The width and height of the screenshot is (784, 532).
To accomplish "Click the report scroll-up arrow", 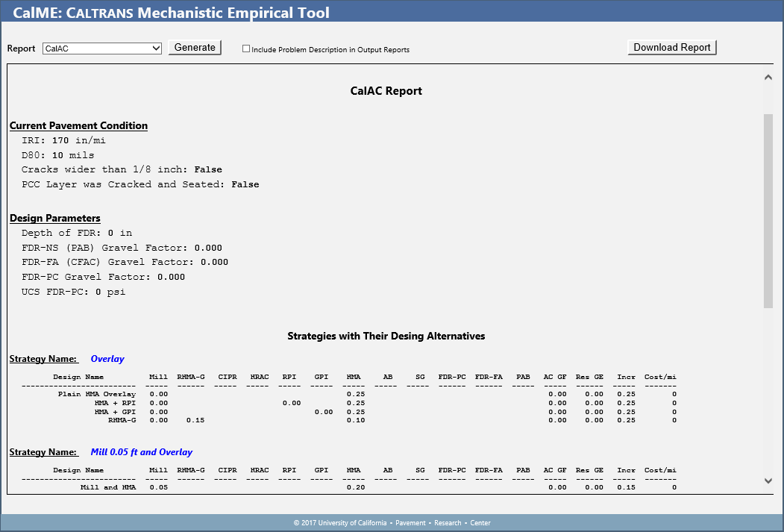I will (x=768, y=78).
